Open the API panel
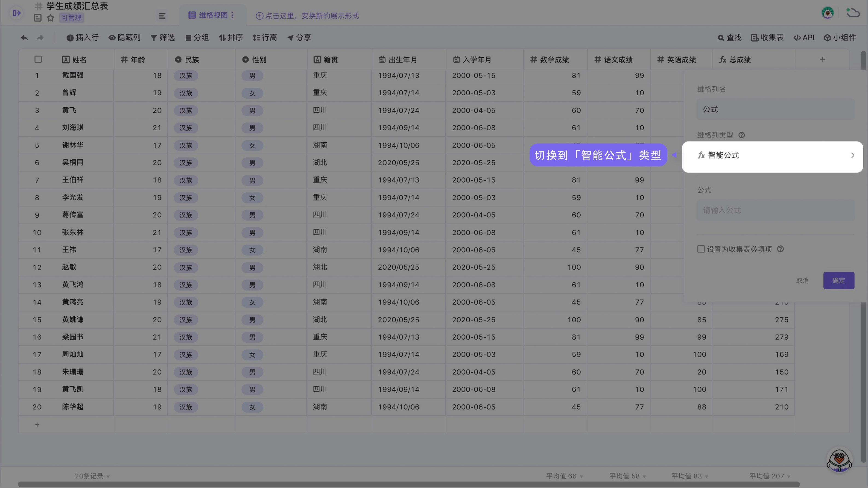The width and height of the screenshot is (868, 488). pyautogui.click(x=804, y=38)
